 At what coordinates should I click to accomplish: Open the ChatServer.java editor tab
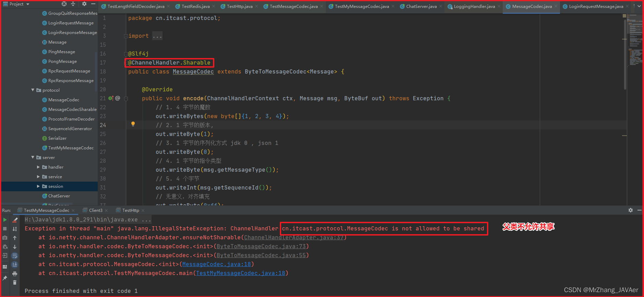click(x=421, y=7)
